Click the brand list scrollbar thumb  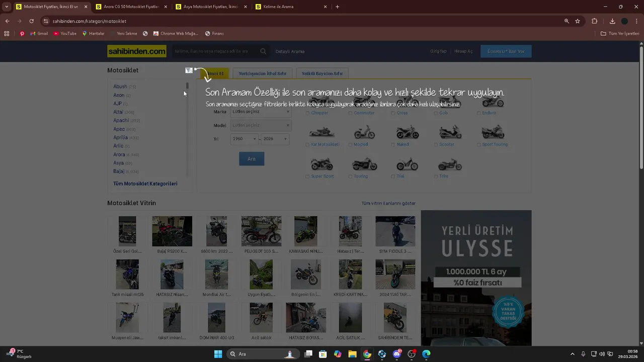point(187,86)
